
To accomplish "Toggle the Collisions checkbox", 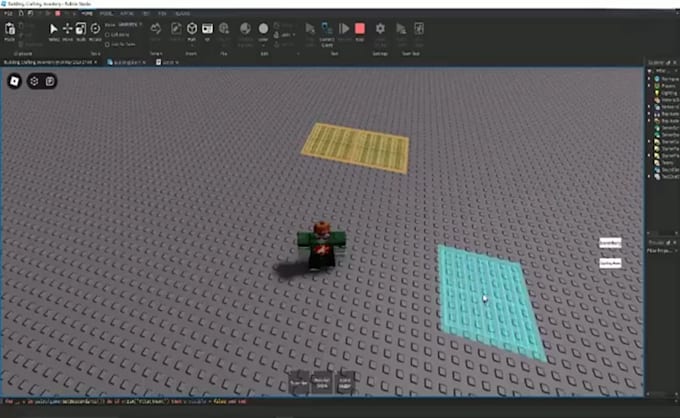I will tap(107, 35).
